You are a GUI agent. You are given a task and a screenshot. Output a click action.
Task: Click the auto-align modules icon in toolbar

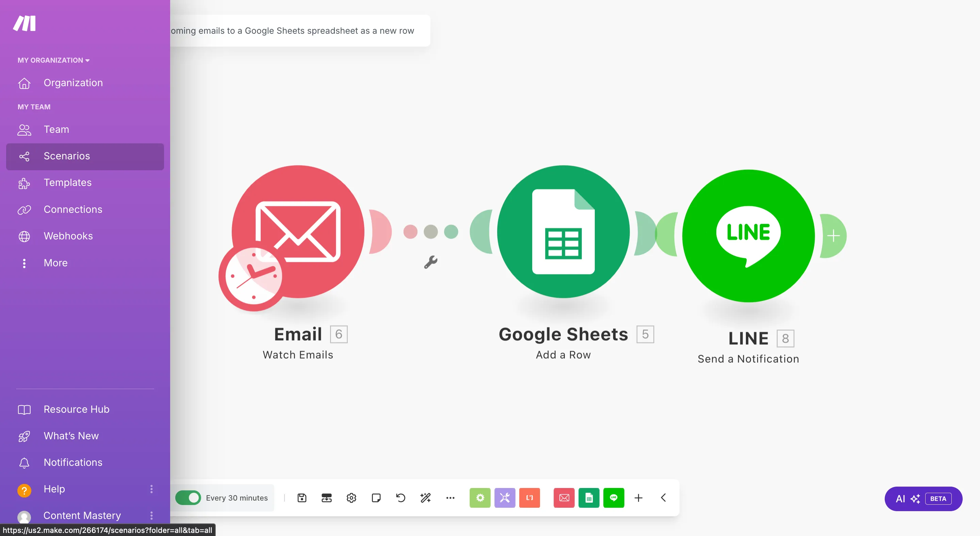(x=326, y=498)
